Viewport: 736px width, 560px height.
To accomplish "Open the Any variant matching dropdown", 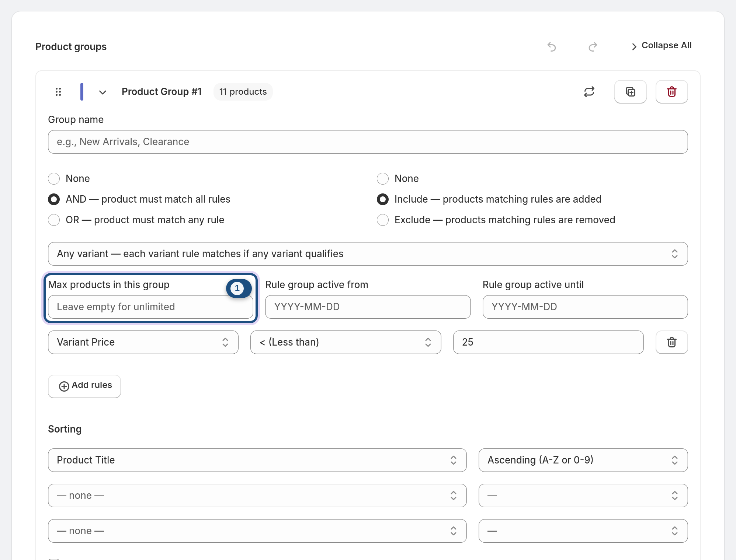I will [368, 254].
